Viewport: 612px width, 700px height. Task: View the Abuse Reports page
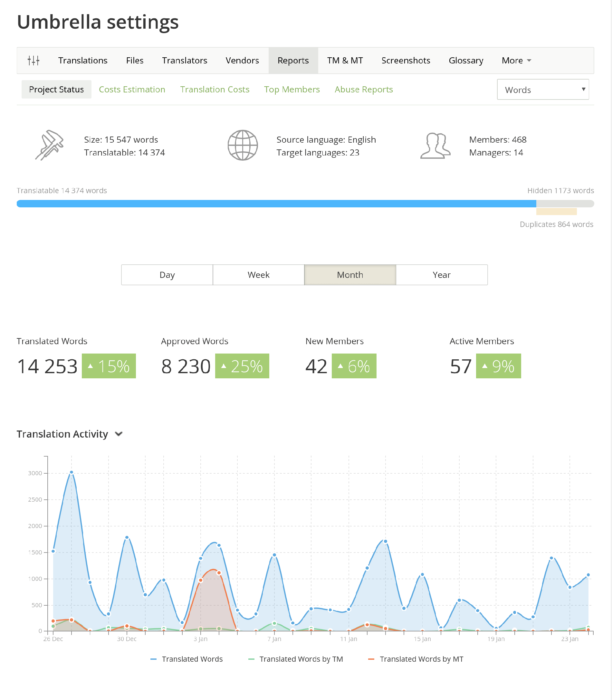click(363, 89)
